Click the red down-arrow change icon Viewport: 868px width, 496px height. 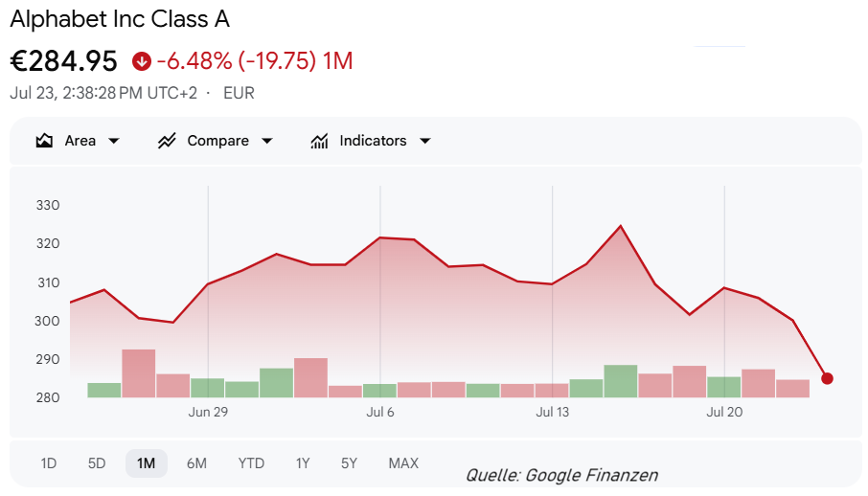142,61
